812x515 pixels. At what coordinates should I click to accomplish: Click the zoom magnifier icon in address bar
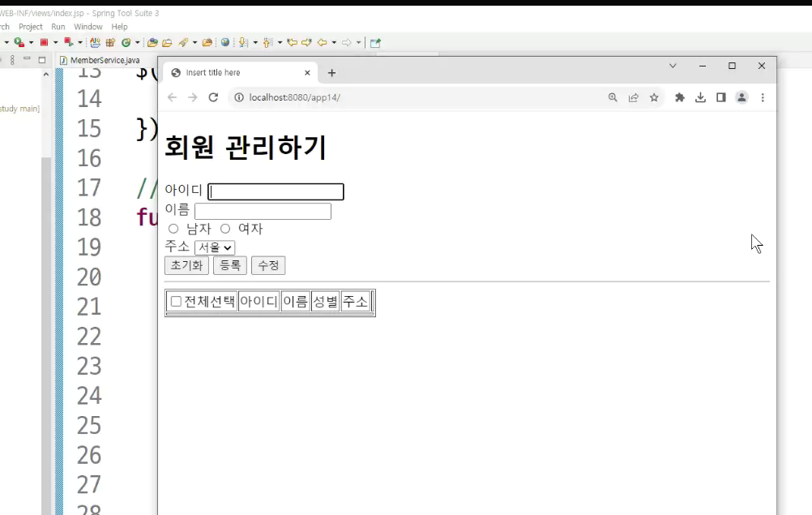pyautogui.click(x=613, y=97)
